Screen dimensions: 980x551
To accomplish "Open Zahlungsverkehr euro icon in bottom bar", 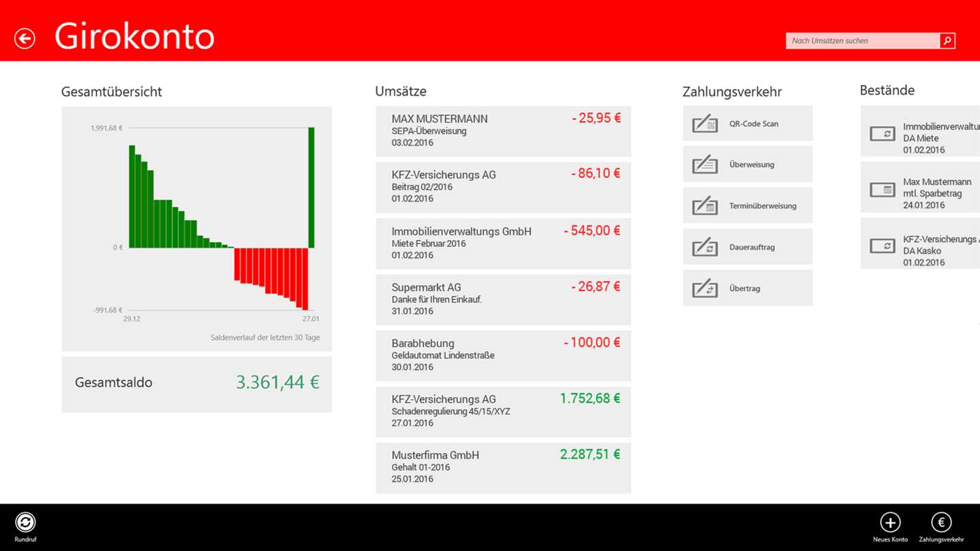I will coord(941,522).
